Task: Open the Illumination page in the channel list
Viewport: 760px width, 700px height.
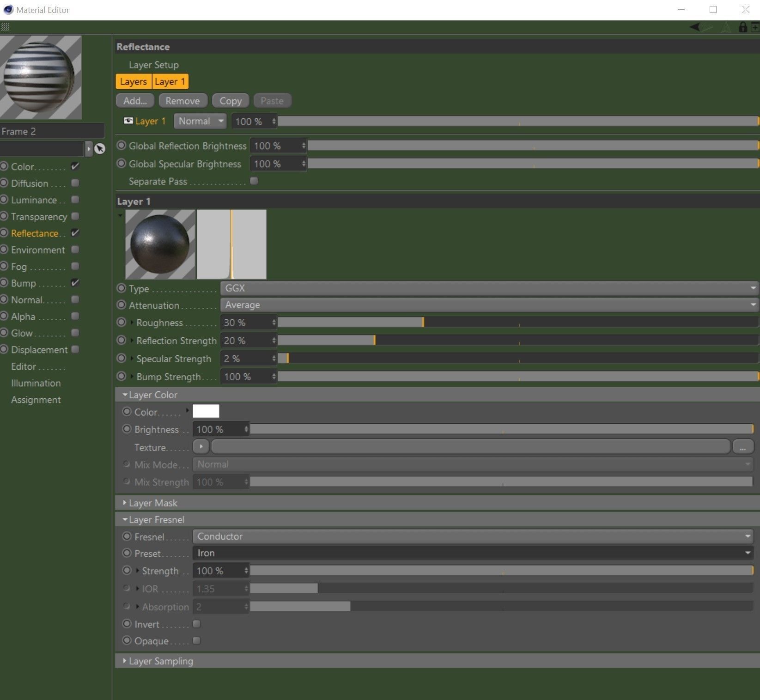Action: (x=36, y=383)
